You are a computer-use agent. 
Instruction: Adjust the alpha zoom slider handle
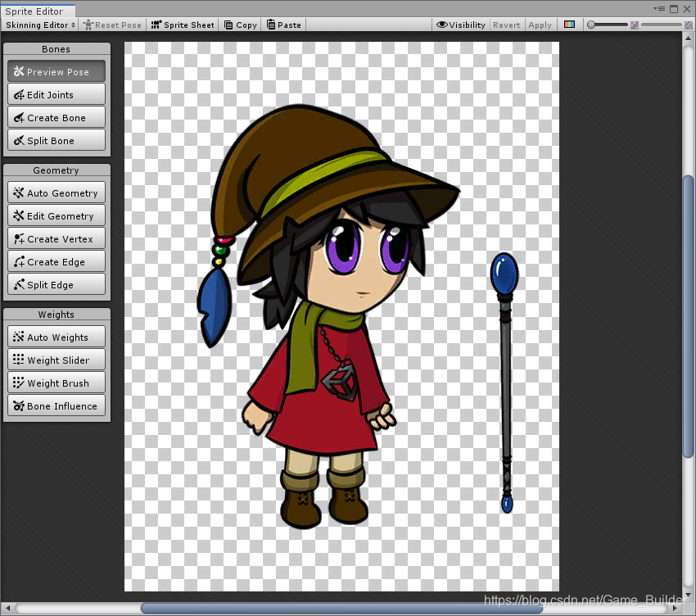(591, 25)
